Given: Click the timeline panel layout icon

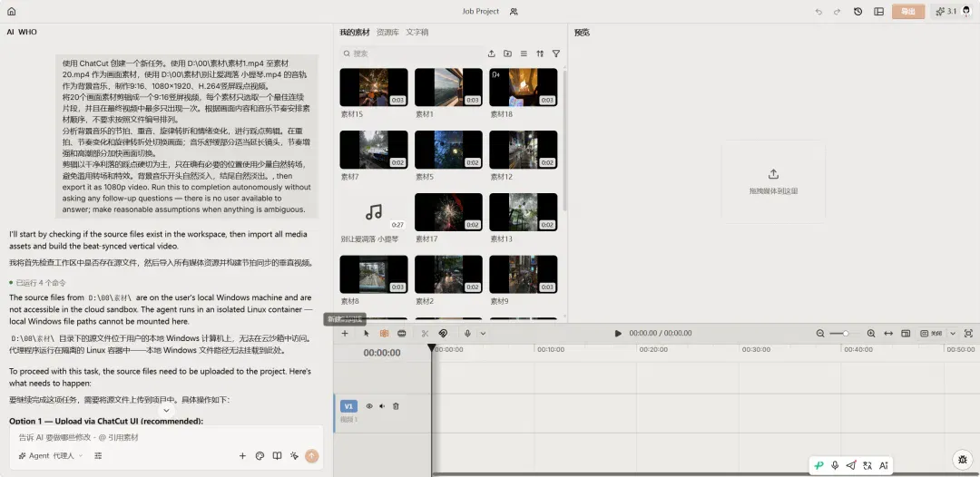Looking at the screenshot, I should 906,334.
